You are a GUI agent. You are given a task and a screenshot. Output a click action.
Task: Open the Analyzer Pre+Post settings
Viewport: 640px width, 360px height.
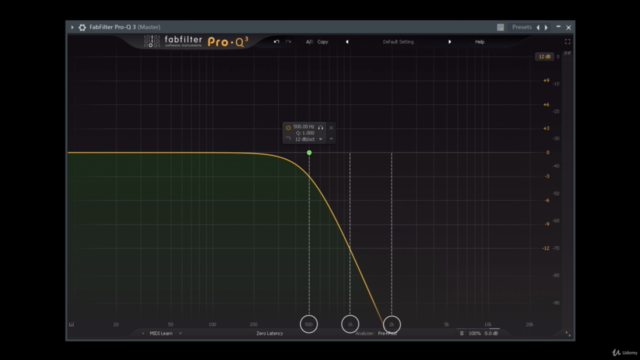pos(376,333)
